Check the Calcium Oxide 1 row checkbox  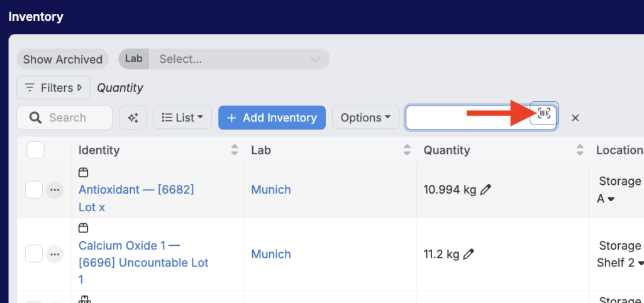click(x=34, y=254)
